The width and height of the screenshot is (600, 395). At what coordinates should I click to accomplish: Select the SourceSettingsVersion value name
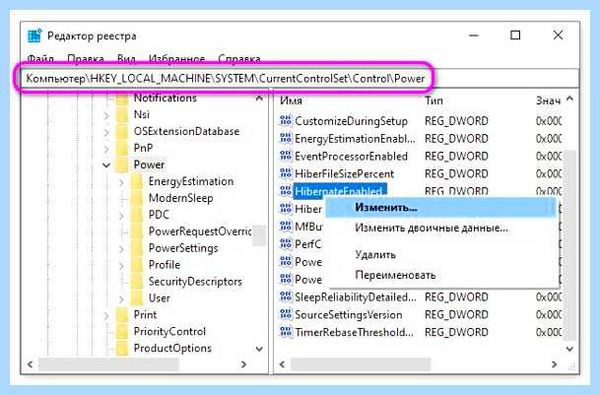[x=348, y=315]
